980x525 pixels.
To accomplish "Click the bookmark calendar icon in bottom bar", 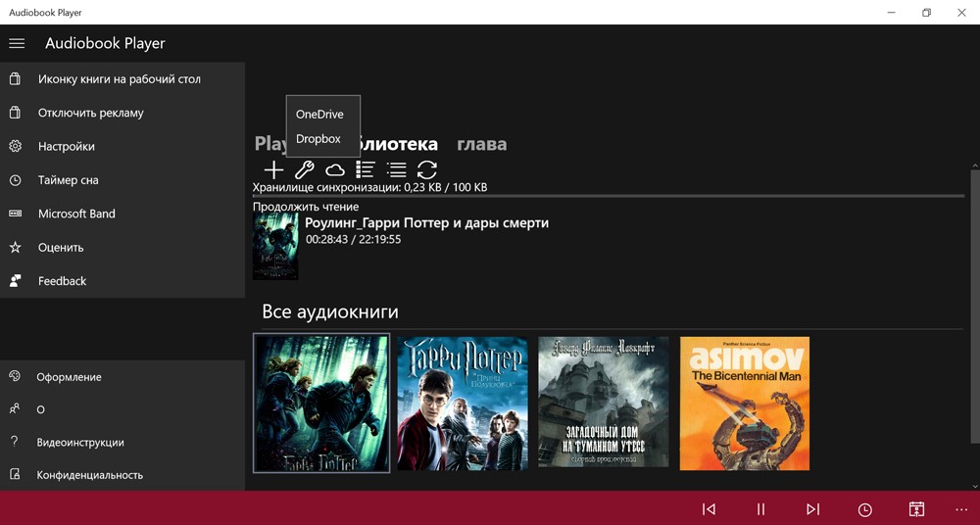I will point(916,508).
